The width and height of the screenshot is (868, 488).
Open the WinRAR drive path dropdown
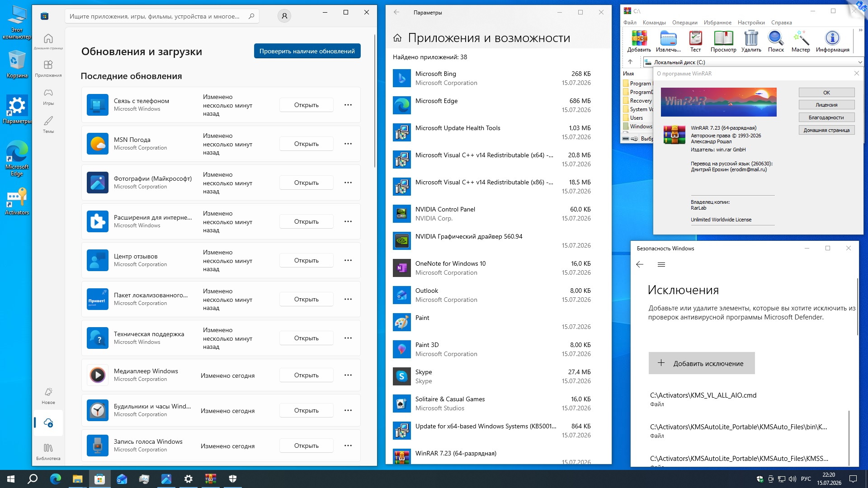[859, 62]
